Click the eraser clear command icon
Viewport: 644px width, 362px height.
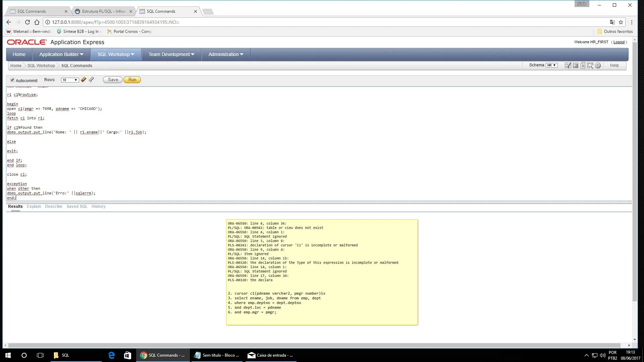click(x=84, y=80)
